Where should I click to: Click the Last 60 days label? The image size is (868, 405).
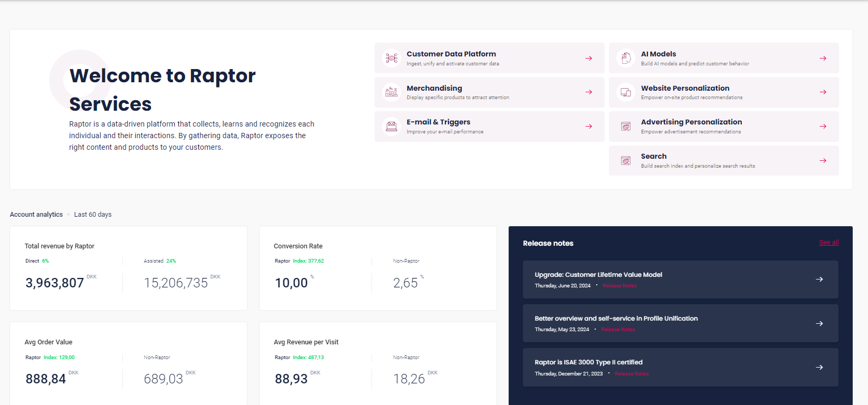(93, 215)
